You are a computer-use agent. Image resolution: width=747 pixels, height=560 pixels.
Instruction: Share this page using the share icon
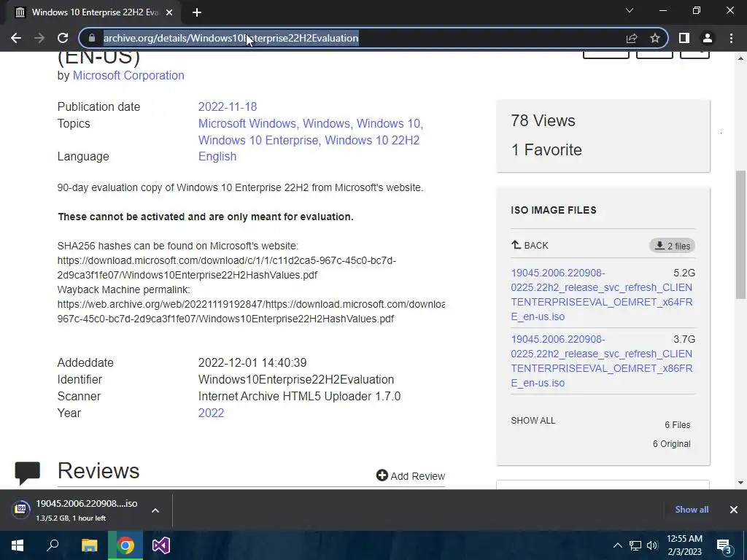point(632,38)
